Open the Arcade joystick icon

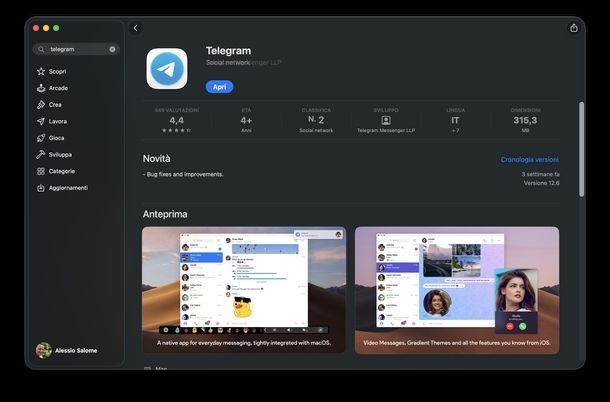point(41,88)
